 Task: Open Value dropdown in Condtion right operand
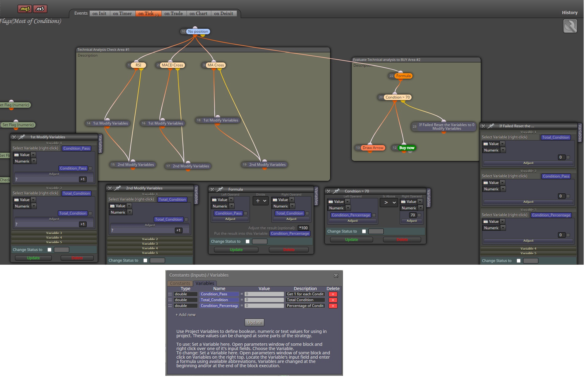[x=411, y=202]
